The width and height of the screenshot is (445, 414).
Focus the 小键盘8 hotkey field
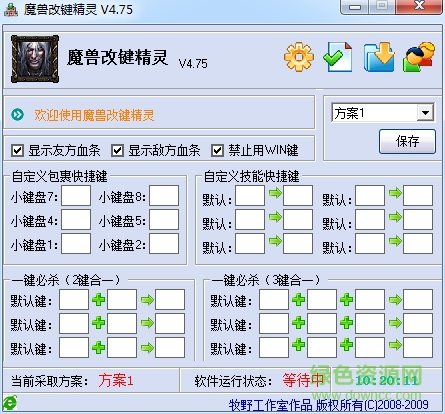tap(164, 196)
